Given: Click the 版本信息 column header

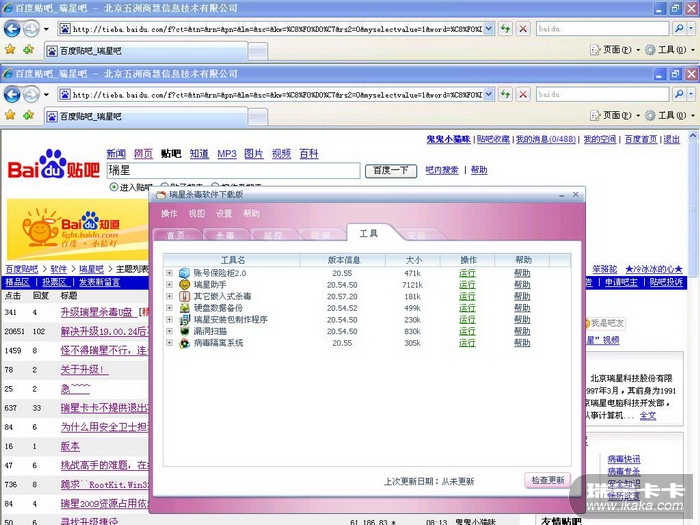Looking at the screenshot, I should (343, 260).
